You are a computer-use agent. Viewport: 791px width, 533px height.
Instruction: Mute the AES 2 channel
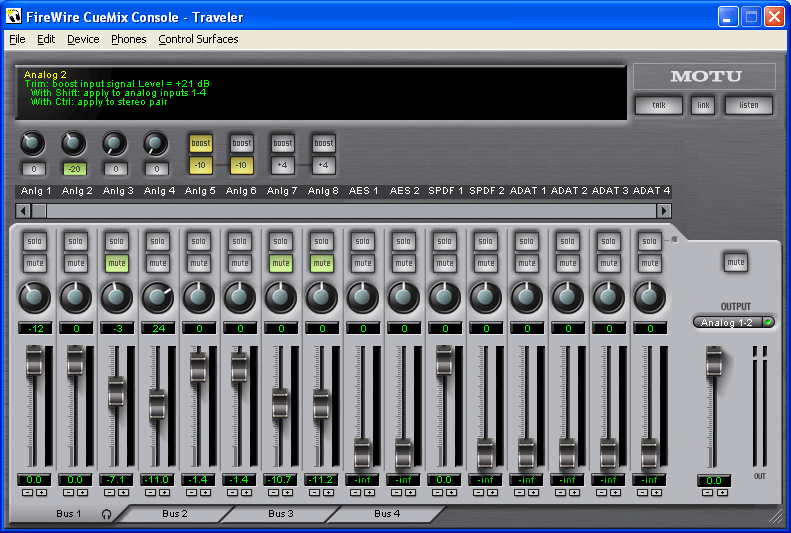point(404,263)
